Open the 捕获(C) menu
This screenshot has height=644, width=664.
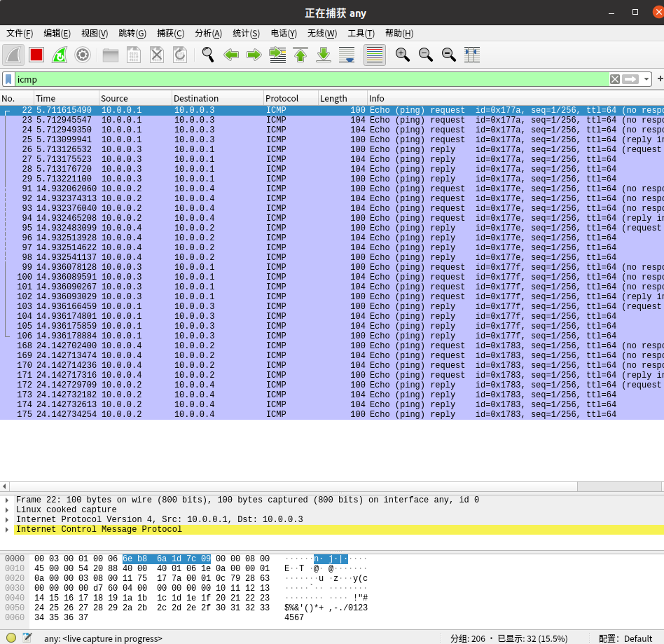point(171,34)
